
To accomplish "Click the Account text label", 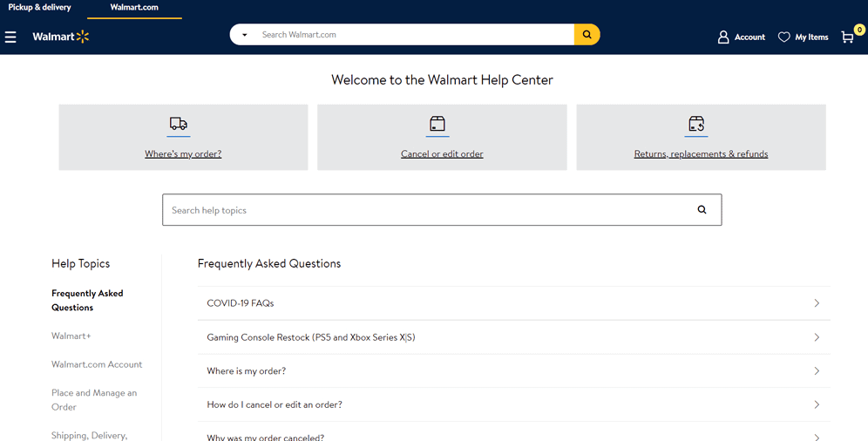I will click(749, 37).
